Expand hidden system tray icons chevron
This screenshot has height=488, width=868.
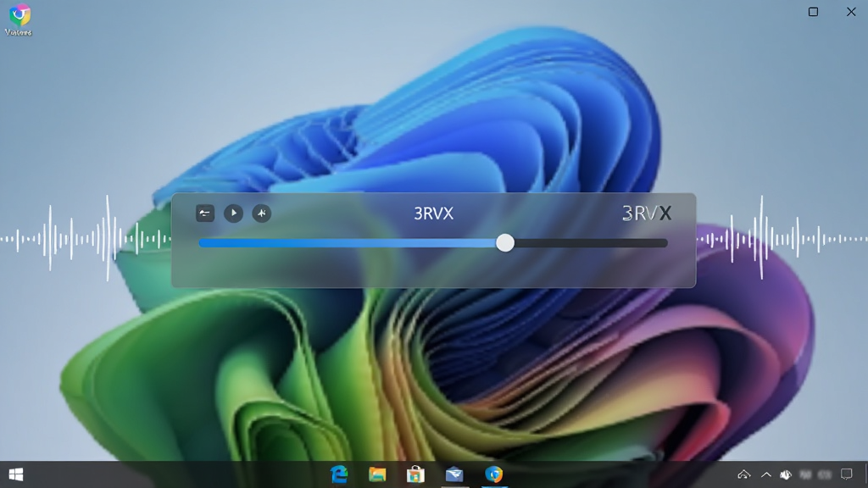766,474
